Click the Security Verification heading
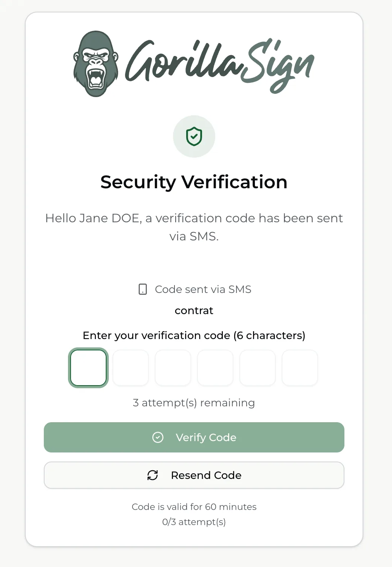Viewport: 392px width, 567px height. [x=194, y=182]
